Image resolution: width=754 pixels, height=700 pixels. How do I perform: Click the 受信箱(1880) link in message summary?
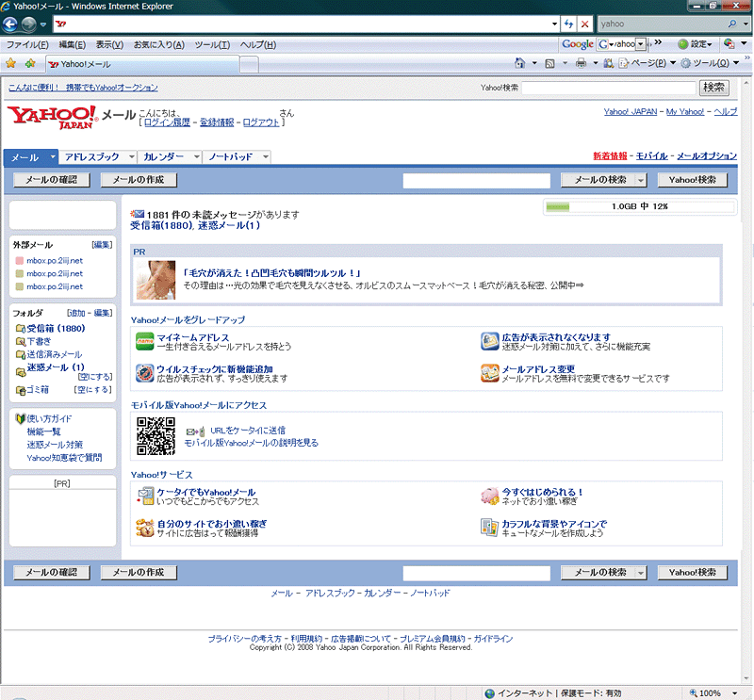pos(162,225)
